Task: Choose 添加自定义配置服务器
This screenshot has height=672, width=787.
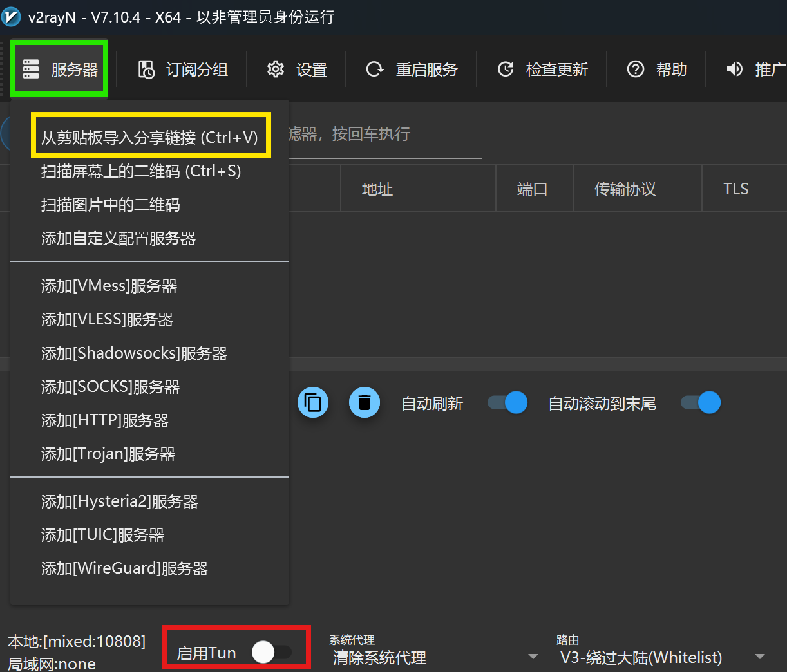Action: 150,238
